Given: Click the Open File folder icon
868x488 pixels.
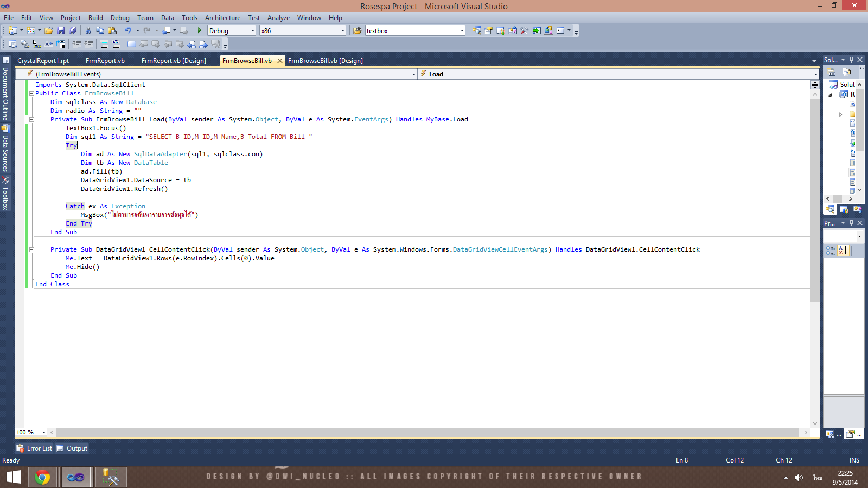Looking at the screenshot, I should [x=49, y=30].
